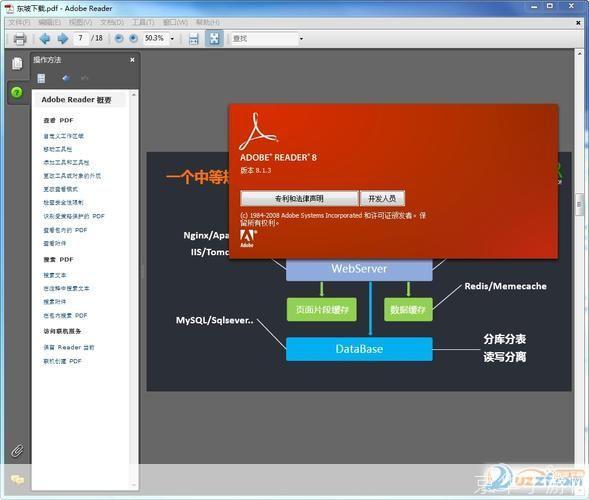The image size is (589, 500).
Task: Click the Print toolbar icon
Action: pyautogui.click(x=20, y=39)
